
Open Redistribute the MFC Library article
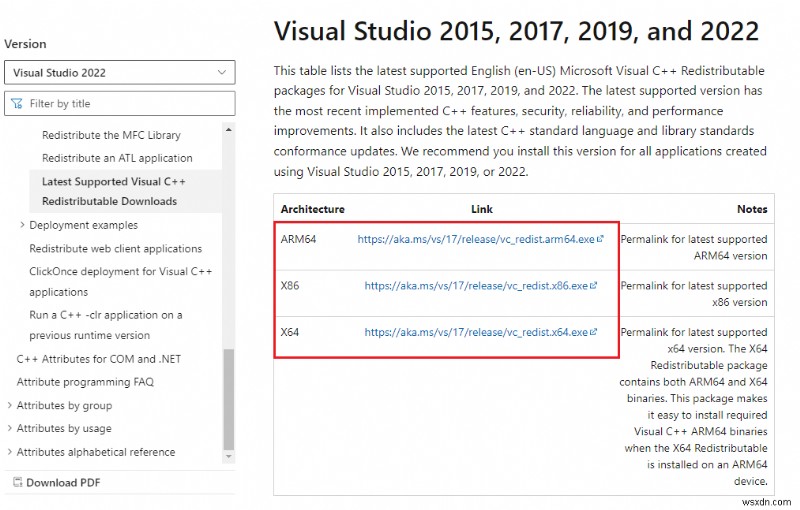111,135
